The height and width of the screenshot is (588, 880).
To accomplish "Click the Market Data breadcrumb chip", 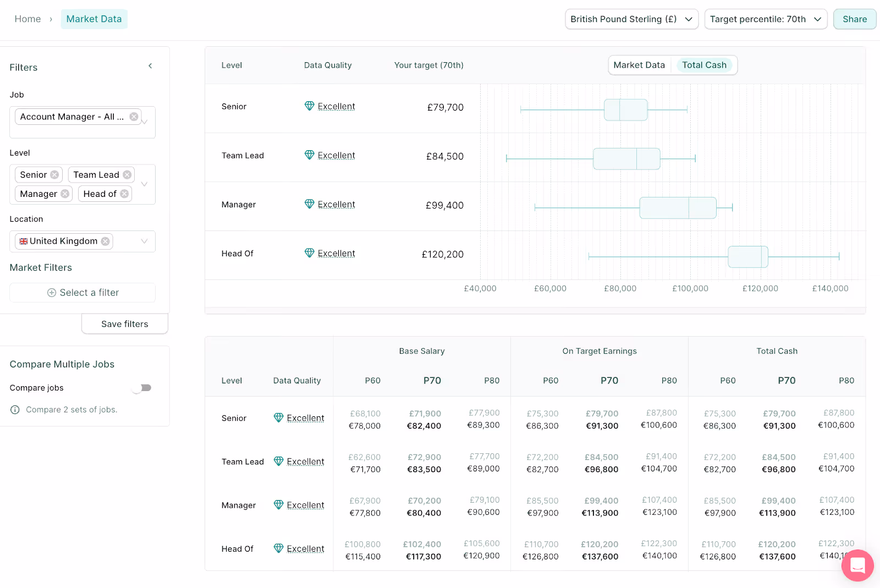I will [x=94, y=19].
